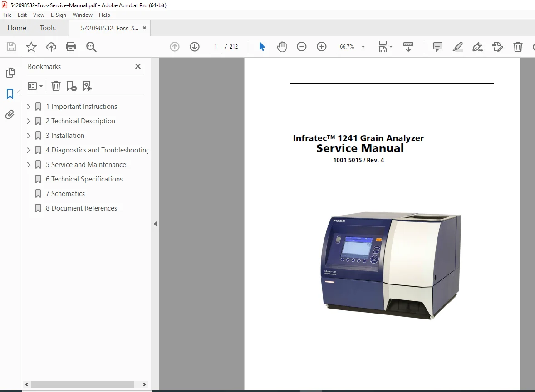Image resolution: width=535 pixels, height=392 pixels.
Task: Click the toolbar Delete trash icon
Action: coord(518,47)
